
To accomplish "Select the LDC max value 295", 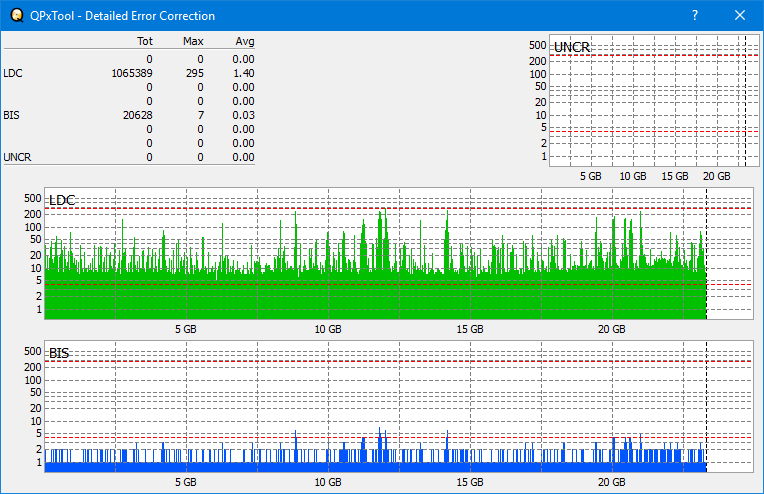I will tap(194, 73).
